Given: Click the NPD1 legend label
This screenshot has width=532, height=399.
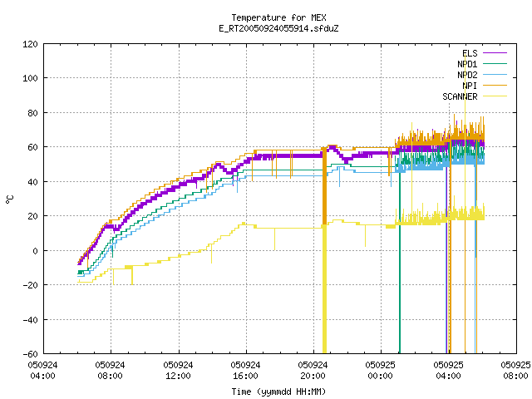Looking at the screenshot, I should pos(467,64).
